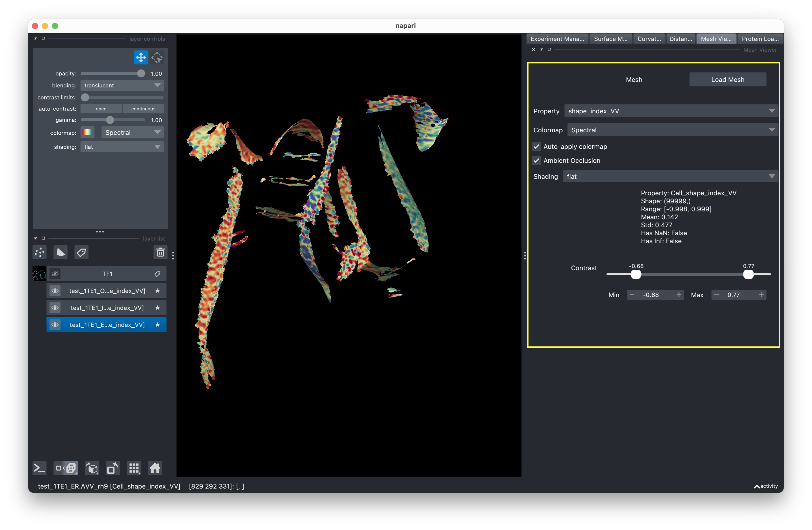812x530 pixels.
Task: Hide the test_1TE1_O...e_index_VV layer
Action: [55, 291]
